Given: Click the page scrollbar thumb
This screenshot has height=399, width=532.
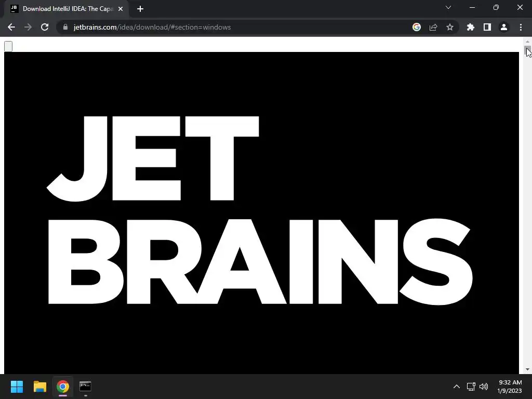Looking at the screenshot, I should (x=527, y=50).
